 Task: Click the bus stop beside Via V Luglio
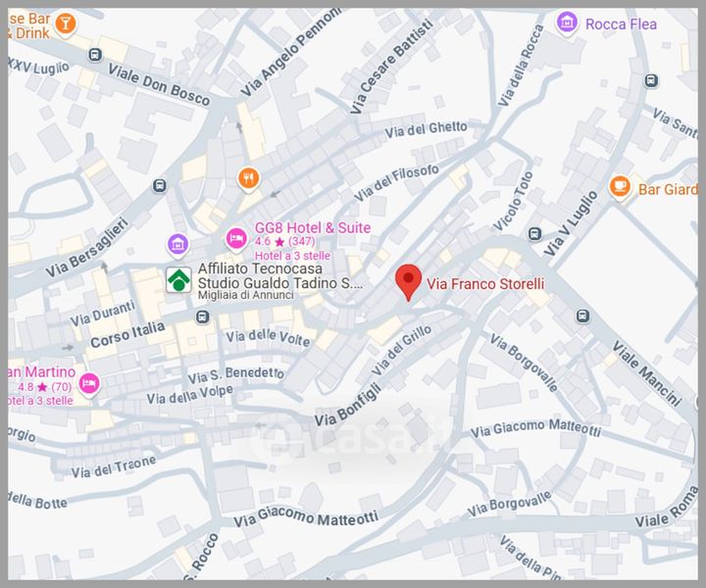point(535,234)
